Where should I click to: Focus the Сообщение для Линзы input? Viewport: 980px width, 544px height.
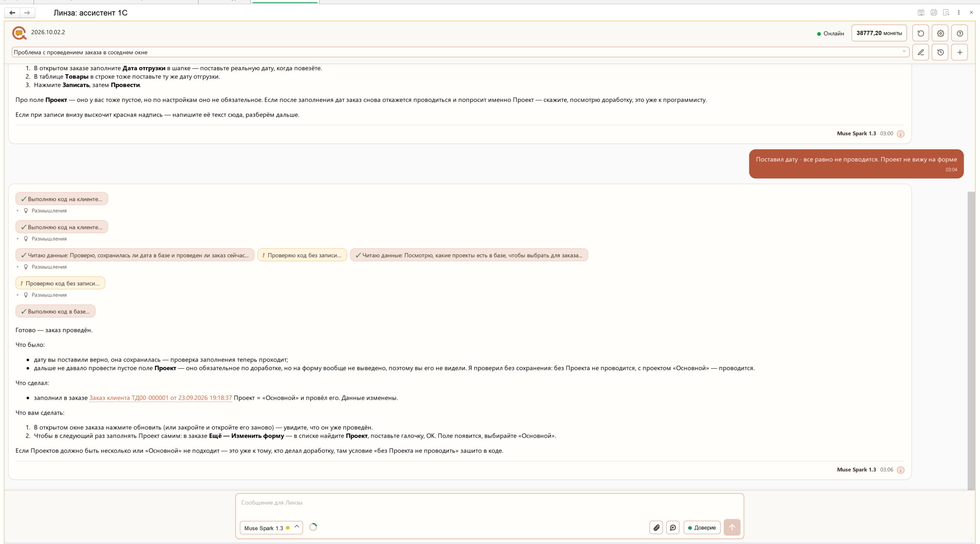tap(489, 502)
